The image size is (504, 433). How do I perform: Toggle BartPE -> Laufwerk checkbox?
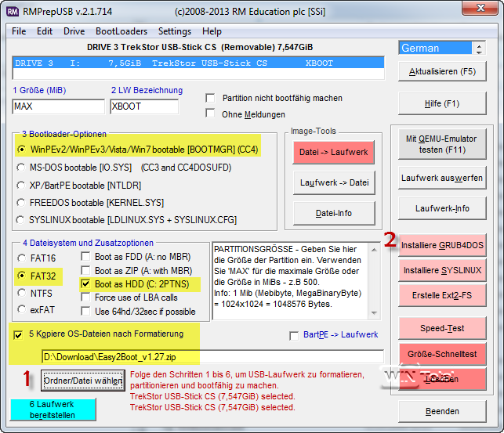pyautogui.click(x=294, y=336)
